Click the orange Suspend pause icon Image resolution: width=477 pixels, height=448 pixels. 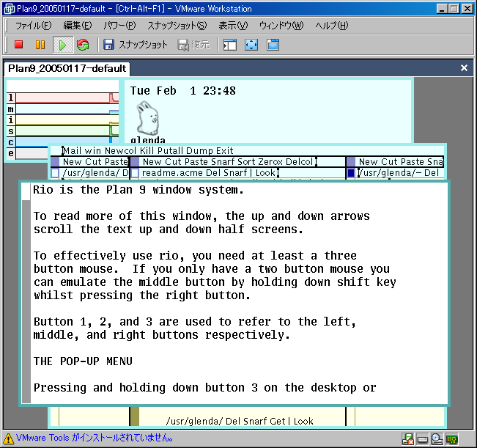click(40, 45)
